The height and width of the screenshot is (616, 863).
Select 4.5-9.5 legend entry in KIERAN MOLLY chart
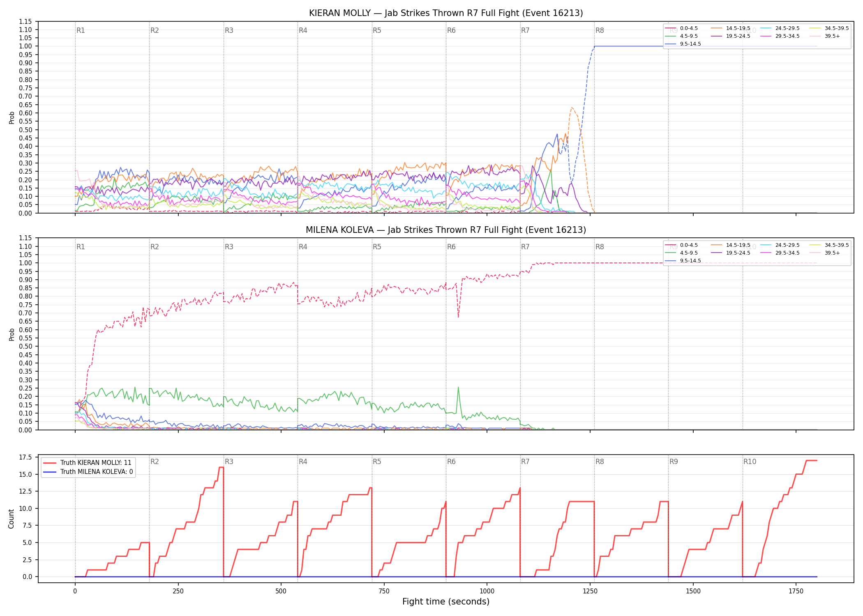click(681, 36)
